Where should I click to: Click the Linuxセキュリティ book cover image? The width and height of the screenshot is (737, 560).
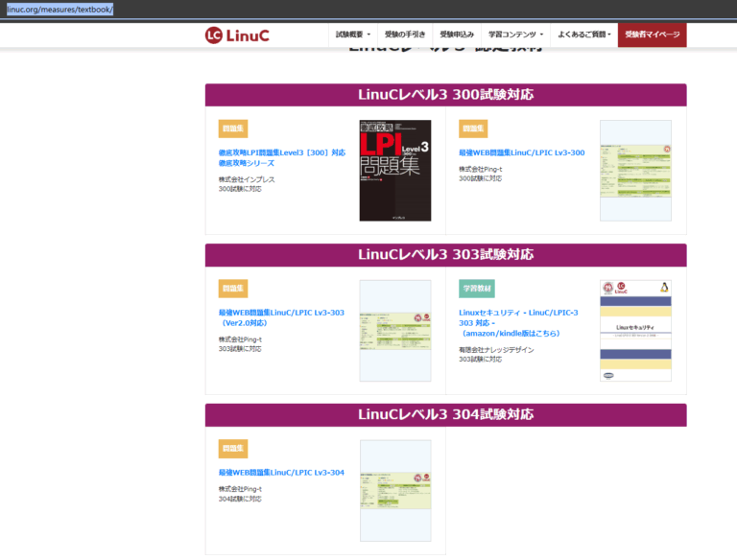click(x=635, y=331)
